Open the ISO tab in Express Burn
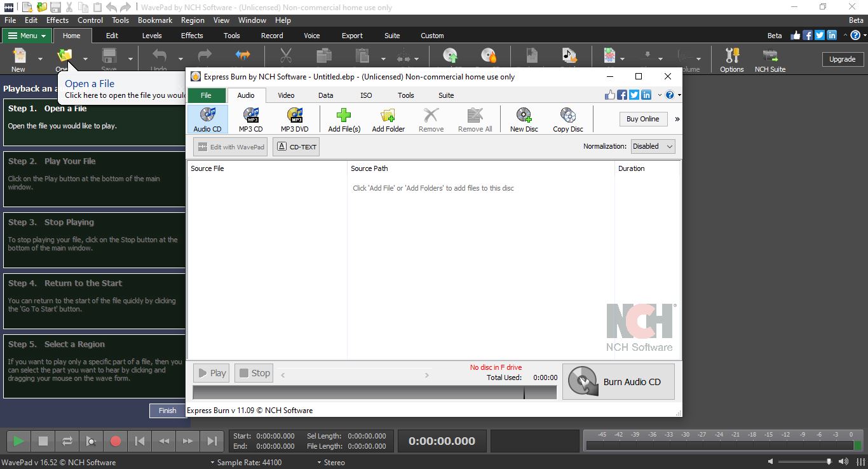Screen dimensions: 868x469 (366, 95)
